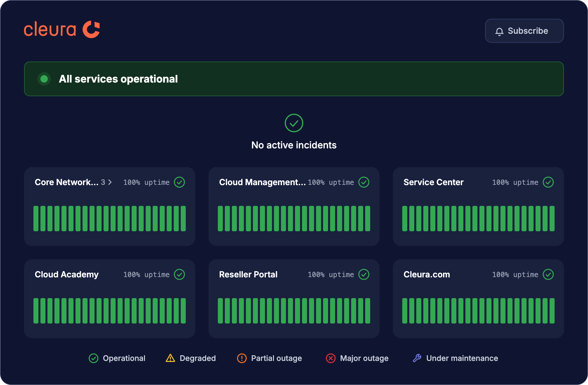The height and width of the screenshot is (385, 588).
Task: Click Cloud Academy operational check icon
Action: [179, 274]
